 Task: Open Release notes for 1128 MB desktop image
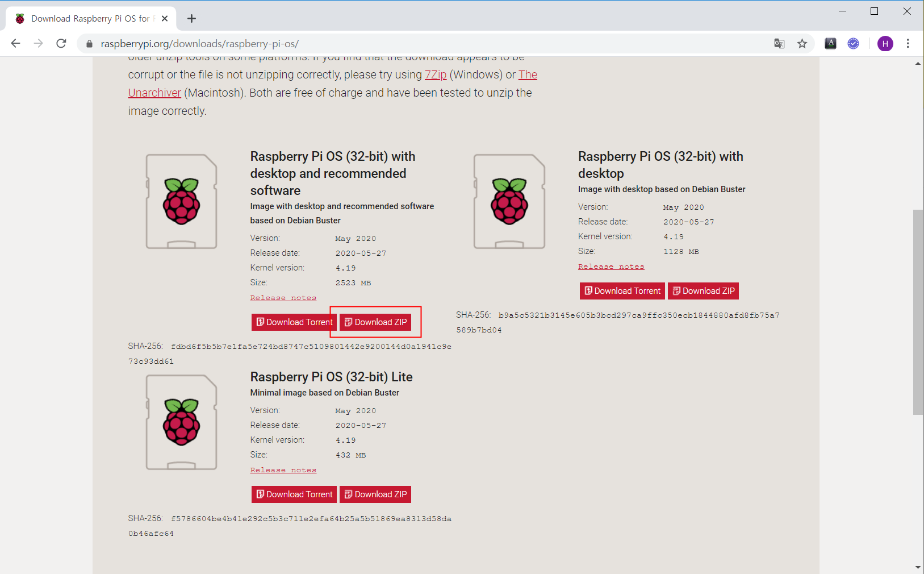point(611,267)
